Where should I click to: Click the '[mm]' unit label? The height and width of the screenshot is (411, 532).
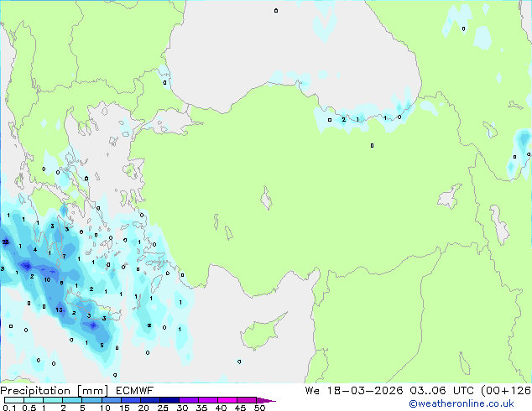click(92, 391)
